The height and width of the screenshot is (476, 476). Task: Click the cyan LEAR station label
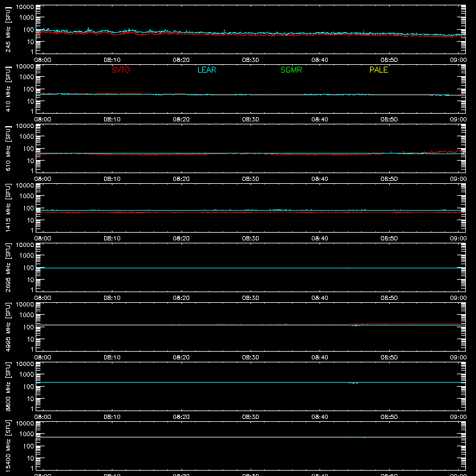tap(206, 70)
